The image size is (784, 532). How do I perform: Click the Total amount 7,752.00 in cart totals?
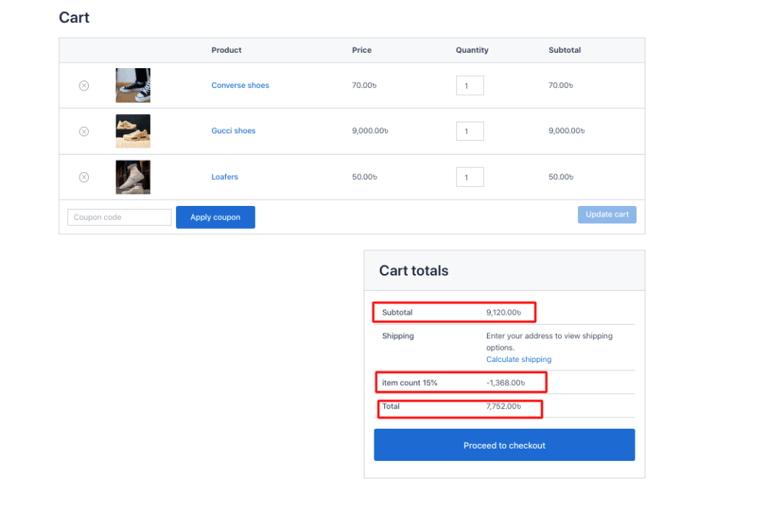pyautogui.click(x=503, y=406)
